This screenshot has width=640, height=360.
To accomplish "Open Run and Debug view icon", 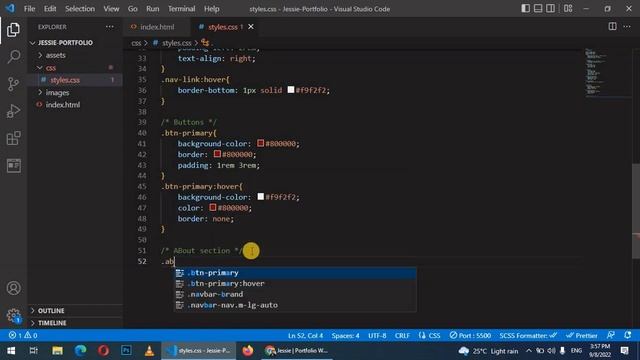I will tap(13, 111).
